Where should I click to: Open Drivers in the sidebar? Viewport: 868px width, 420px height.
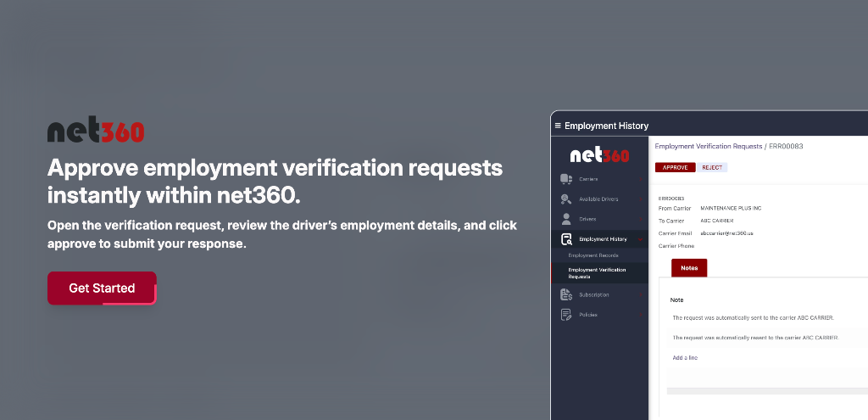click(x=587, y=219)
